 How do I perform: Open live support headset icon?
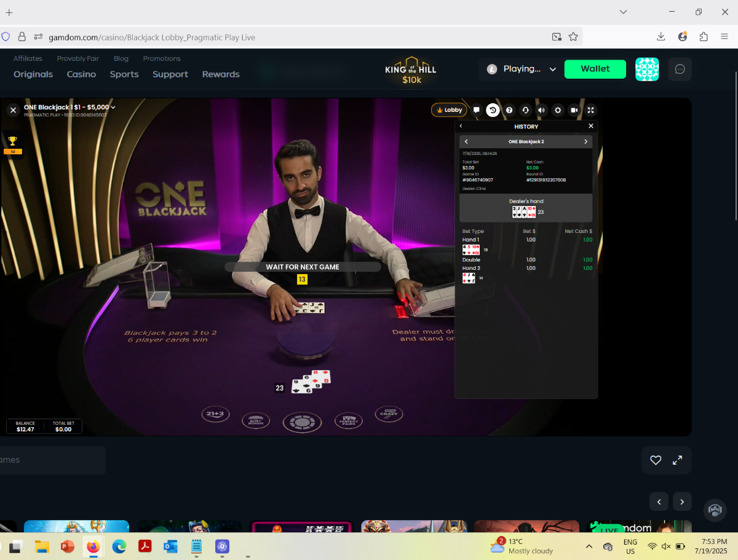[525, 110]
